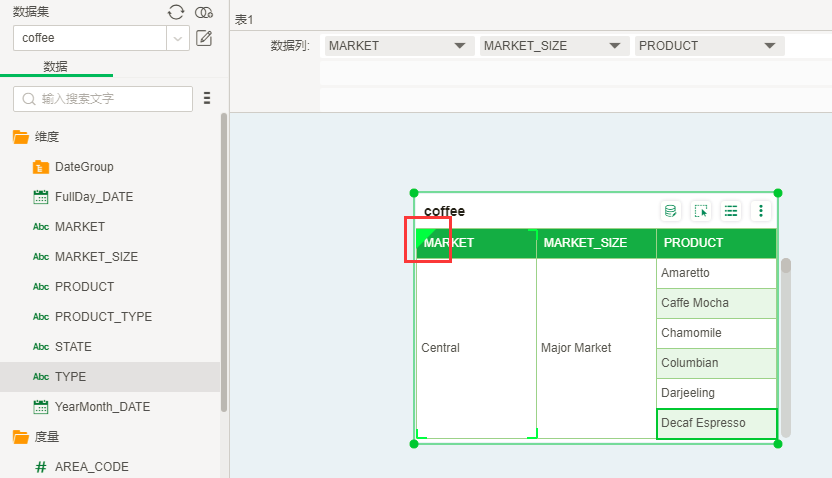Click the search text input field
The width and height of the screenshot is (832, 478).
tap(110, 99)
